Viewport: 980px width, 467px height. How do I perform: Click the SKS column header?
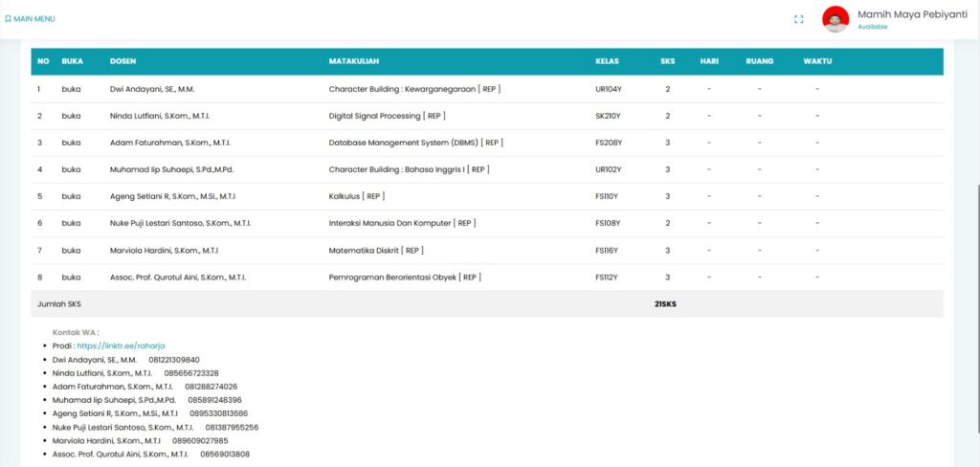click(667, 61)
